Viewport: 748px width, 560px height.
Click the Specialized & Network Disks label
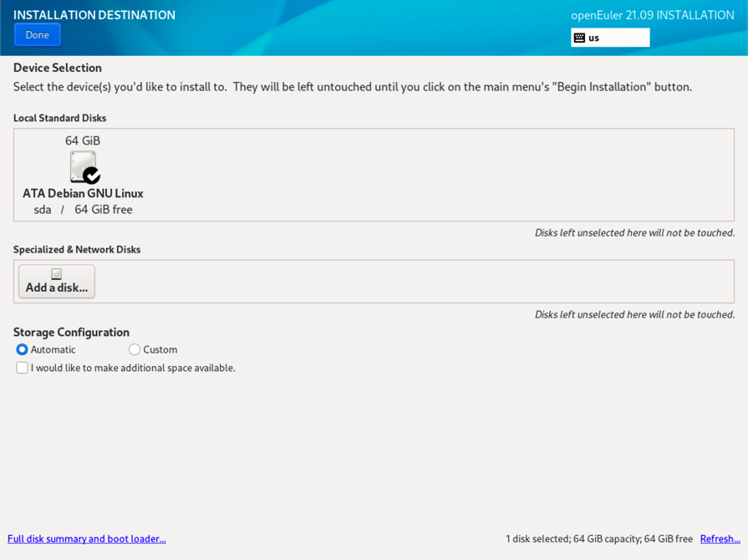tap(77, 250)
